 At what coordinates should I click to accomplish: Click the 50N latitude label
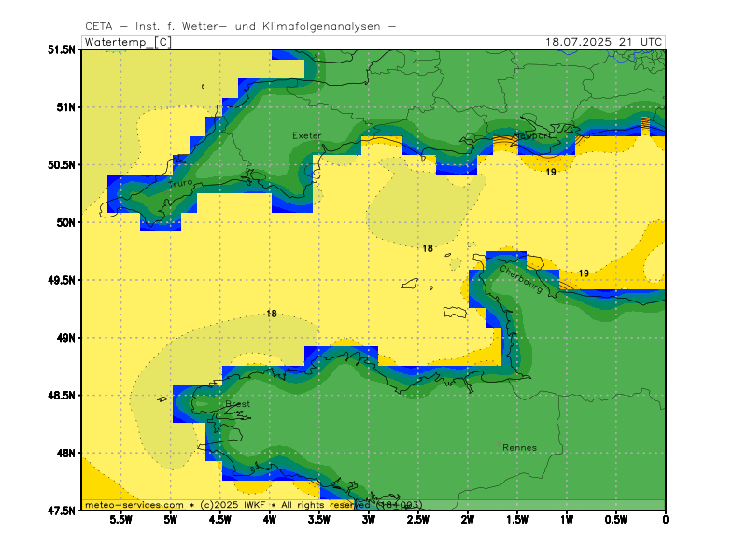pyautogui.click(x=65, y=222)
